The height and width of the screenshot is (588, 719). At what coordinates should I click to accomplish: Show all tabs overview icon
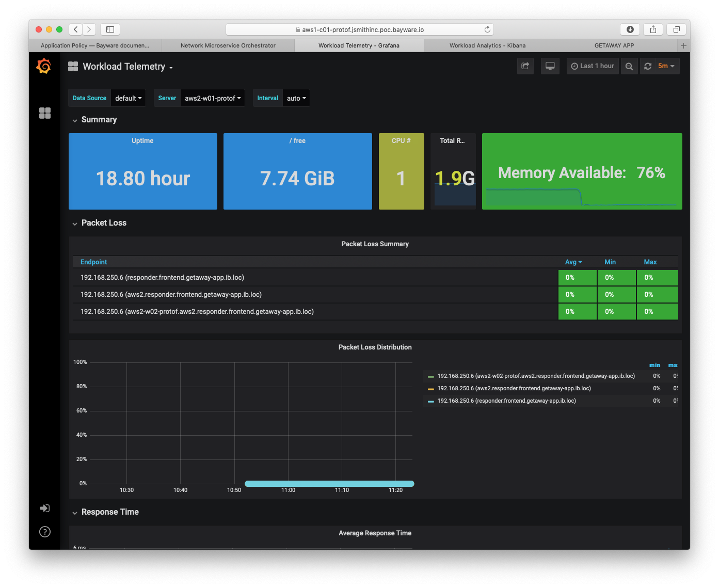coord(676,29)
